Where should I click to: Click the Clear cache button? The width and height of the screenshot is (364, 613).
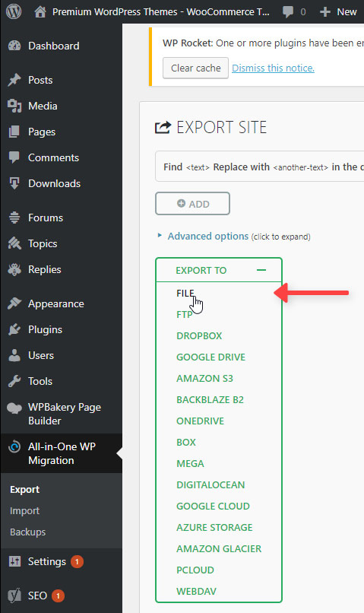coord(195,68)
